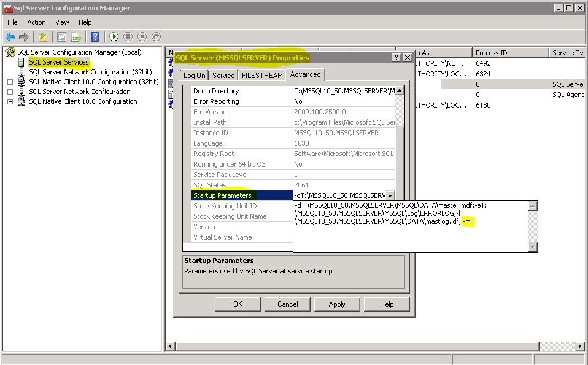The image size is (588, 365).
Task: Select SQL Native Client 10.0 Configuration (32bit)
Action: click(94, 82)
